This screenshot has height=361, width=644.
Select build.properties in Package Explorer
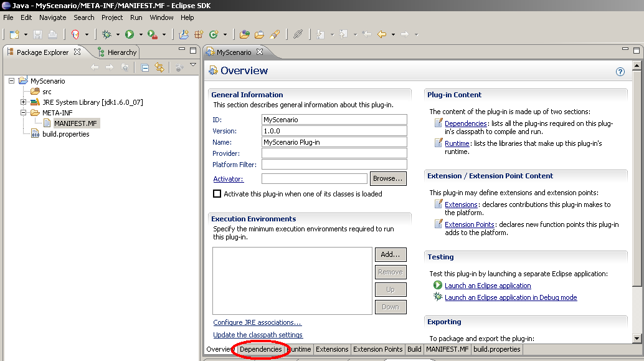(x=66, y=134)
